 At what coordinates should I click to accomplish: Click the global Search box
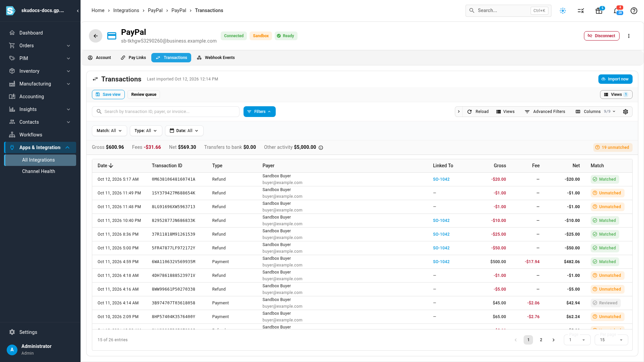[508, 11]
